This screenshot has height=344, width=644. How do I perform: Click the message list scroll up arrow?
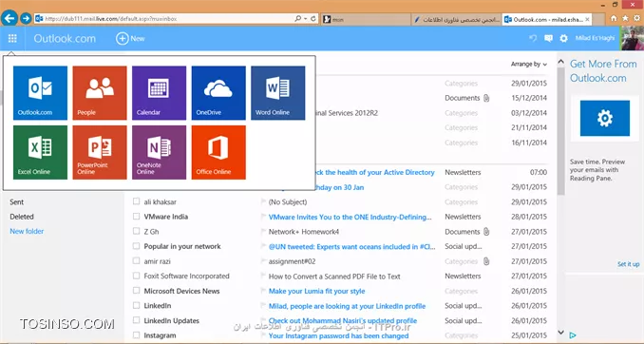point(560,62)
